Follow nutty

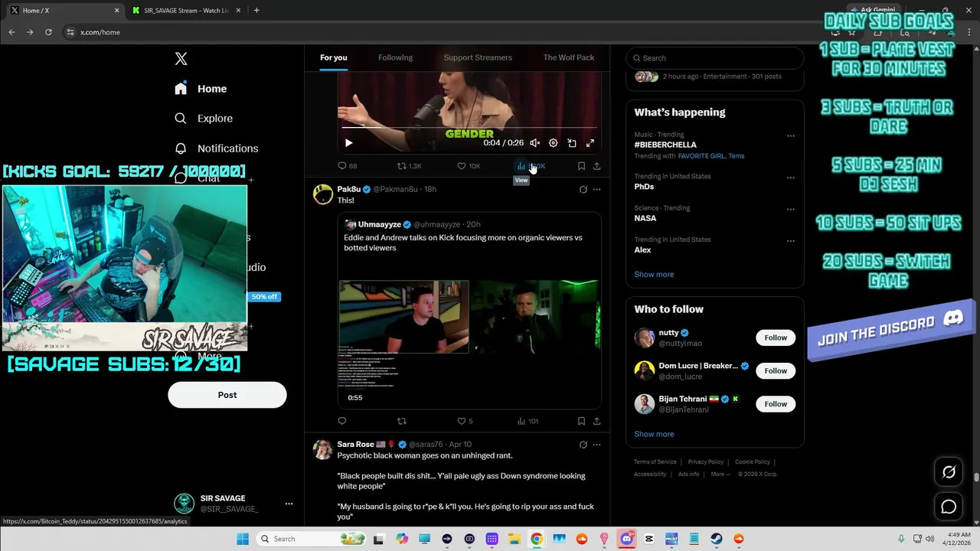[776, 337]
